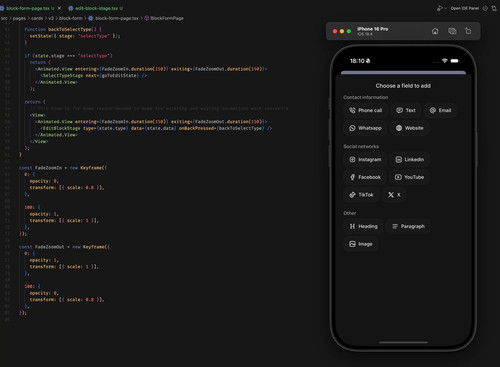The height and width of the screenshot is (367, 500).
Task: Add an X social network field
Action: click(394, 195)
